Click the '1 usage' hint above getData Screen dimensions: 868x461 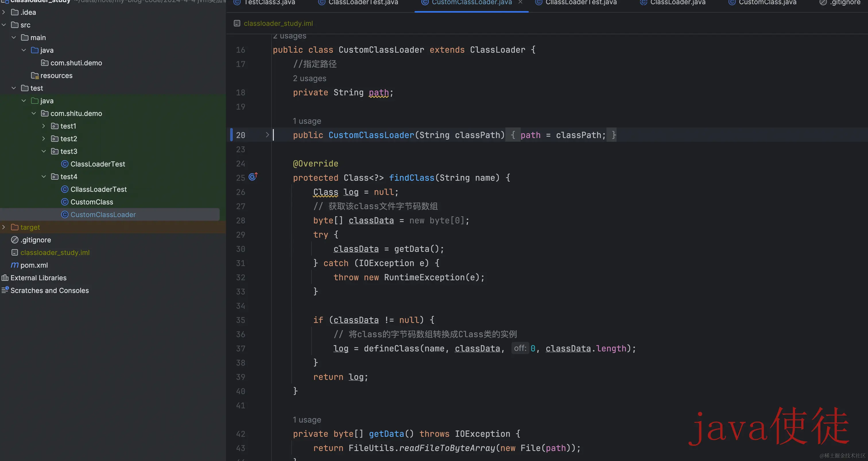click(307, 420)
